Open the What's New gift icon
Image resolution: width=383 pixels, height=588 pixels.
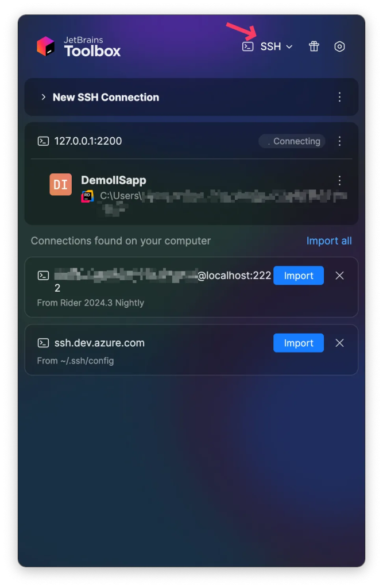[314, 46]
